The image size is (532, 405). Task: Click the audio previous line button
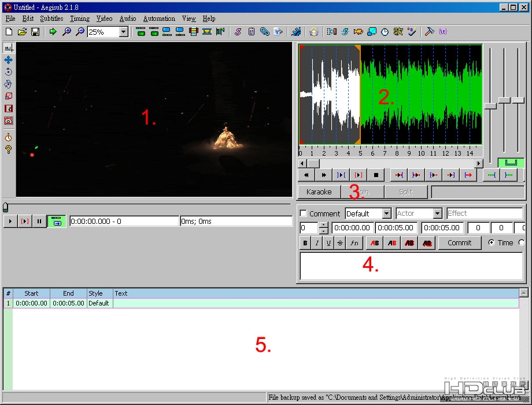tap(306, 175)
